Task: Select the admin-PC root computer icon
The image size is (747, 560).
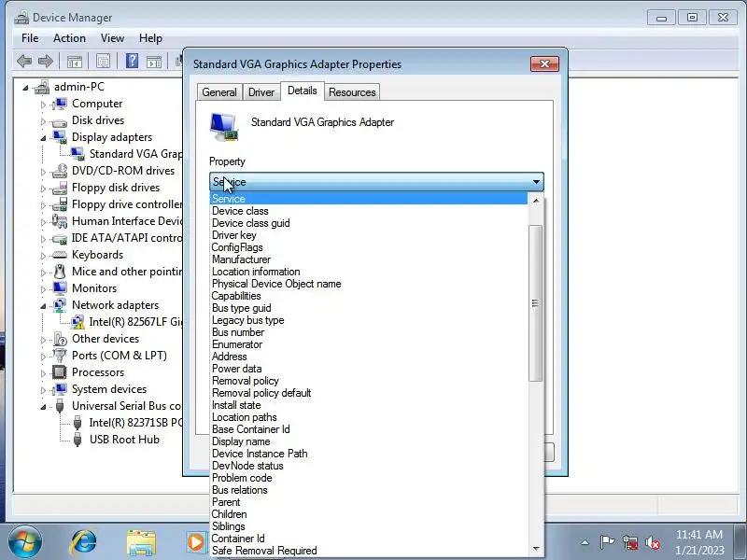Action: tap(42, 87)
